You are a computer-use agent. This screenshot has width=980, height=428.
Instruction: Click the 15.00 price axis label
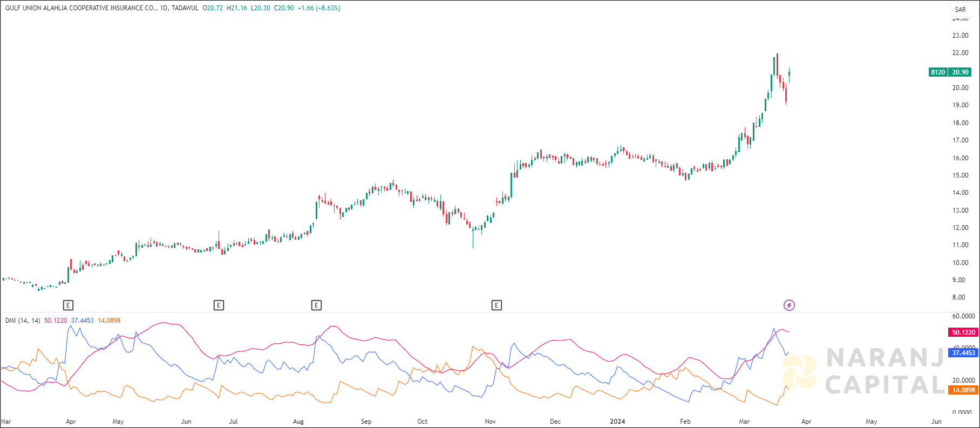(960, 175)
